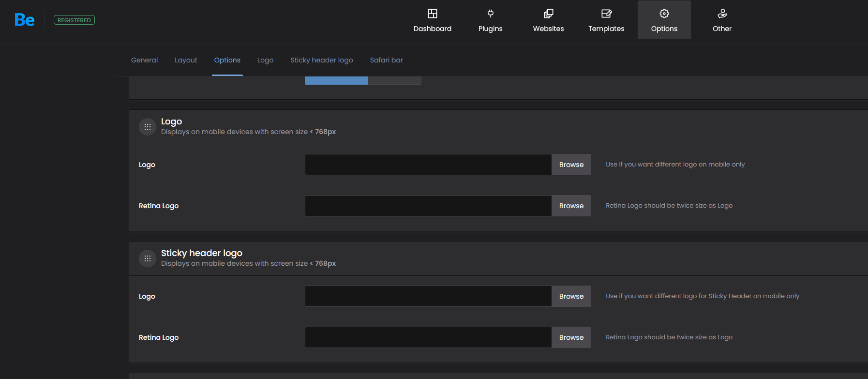Focus the Sticky header Retina Logo input
This screenshot has height=379, width=868.
[428, 337]
